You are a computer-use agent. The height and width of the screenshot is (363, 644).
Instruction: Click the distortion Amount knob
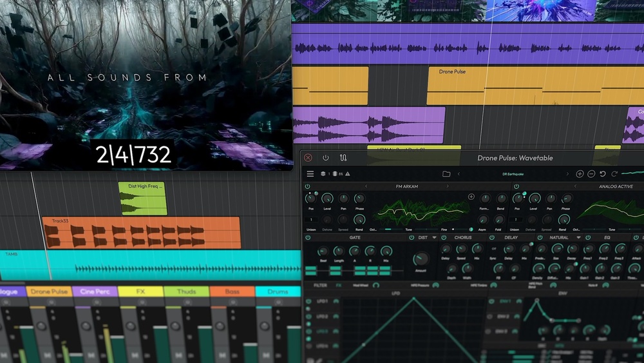click(420, 259)
